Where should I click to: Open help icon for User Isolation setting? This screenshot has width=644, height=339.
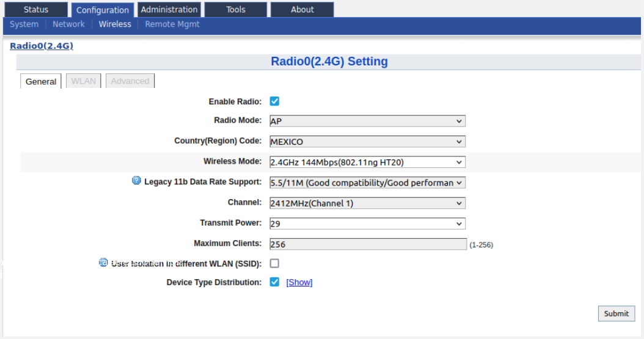(103, 263)
